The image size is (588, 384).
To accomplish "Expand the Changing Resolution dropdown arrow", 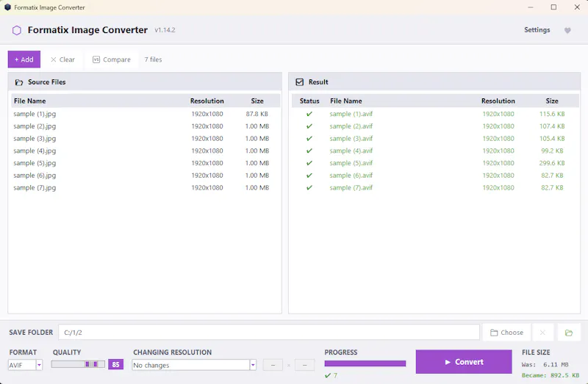I will coord(253,365).
